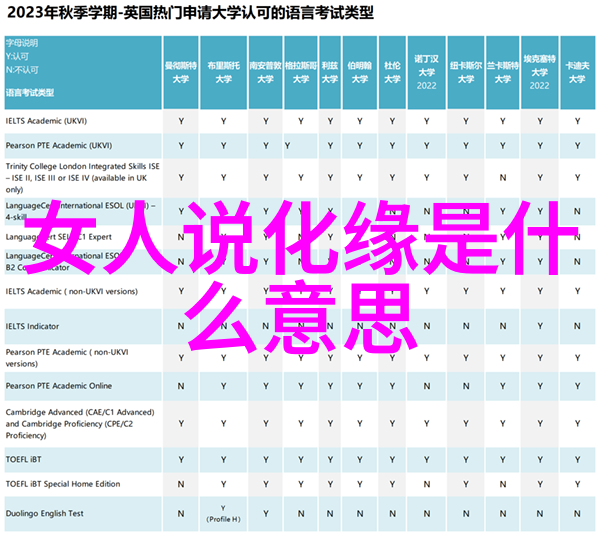
Task: Click Pearson PTE Academic (non-UKVI) Y under 利兹大学
Action: click(330, 358)
